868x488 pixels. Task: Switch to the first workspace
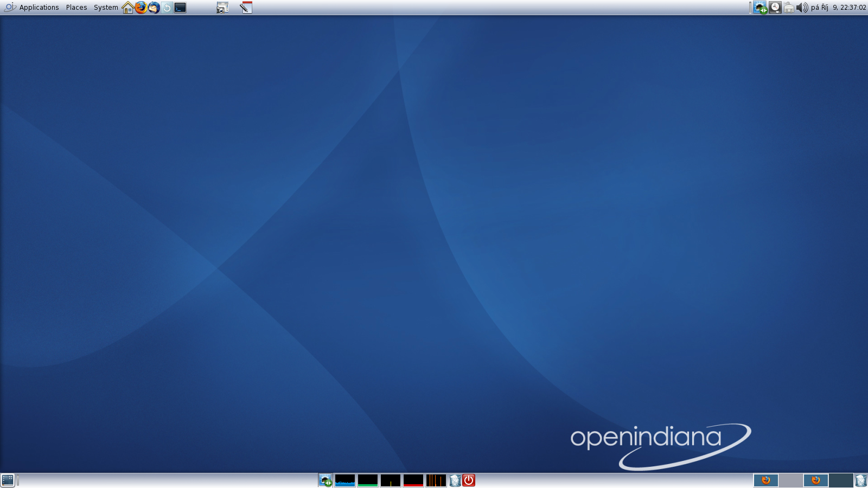tap(766, 480)
